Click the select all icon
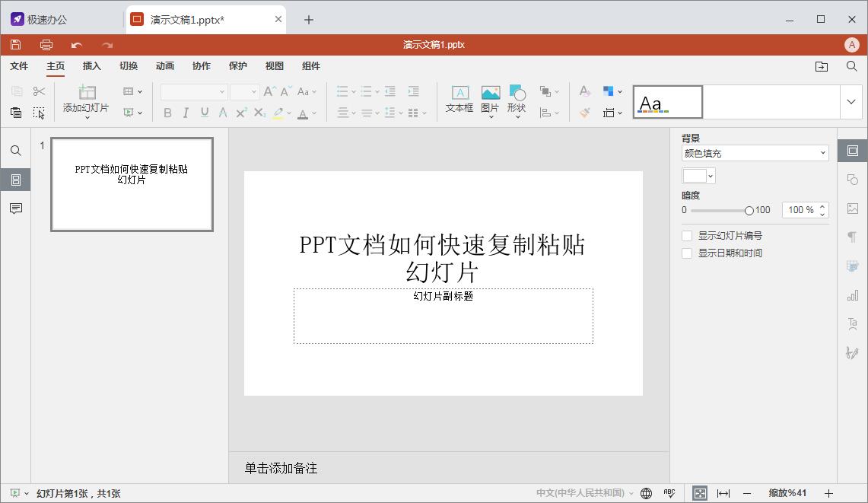Screen dimensions: 868x503 [x=39, y=113]
